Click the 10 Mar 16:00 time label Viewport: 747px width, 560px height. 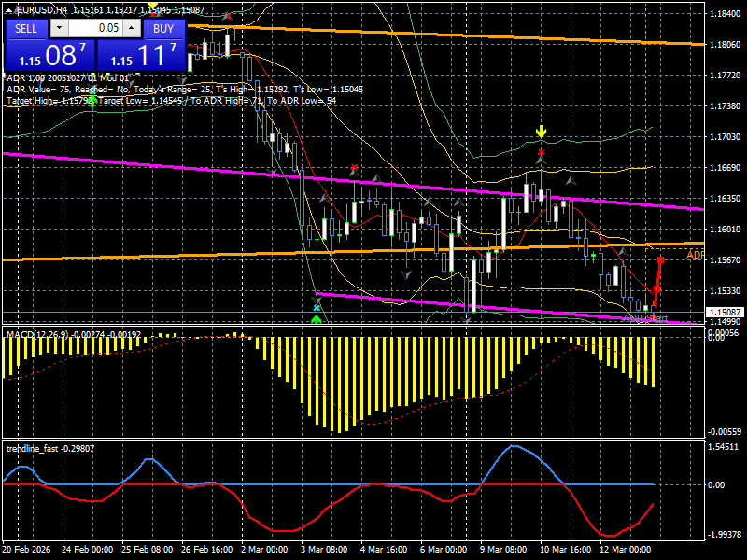566,549
